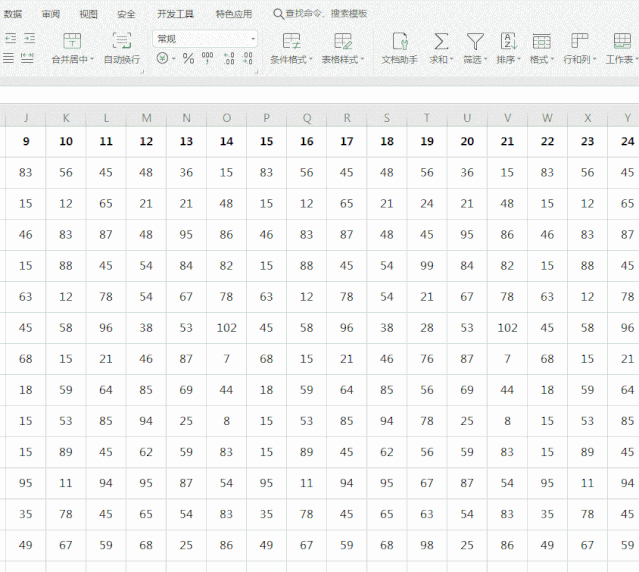
Task: Expand 格式 dropdown arrow
Action: pos(552,59)
